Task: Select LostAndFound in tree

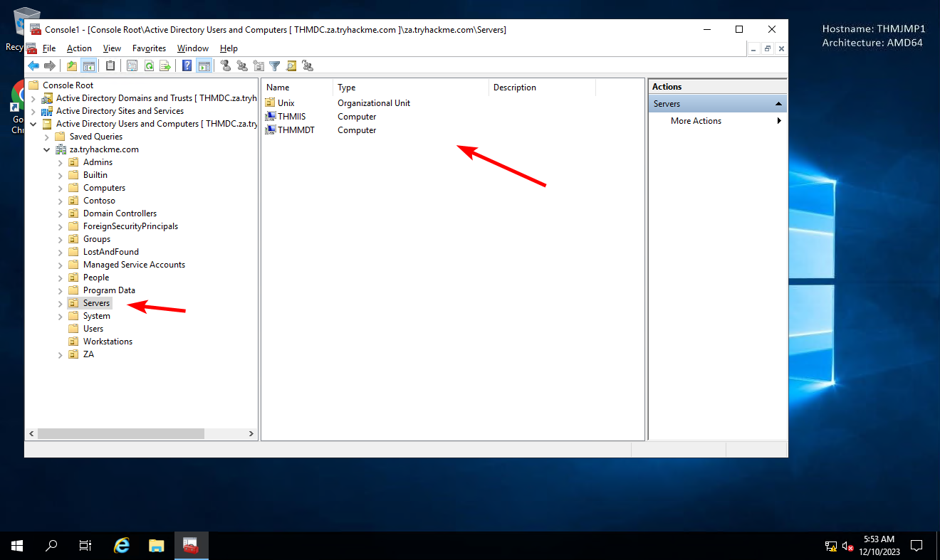Action: [x=111, y=252]
